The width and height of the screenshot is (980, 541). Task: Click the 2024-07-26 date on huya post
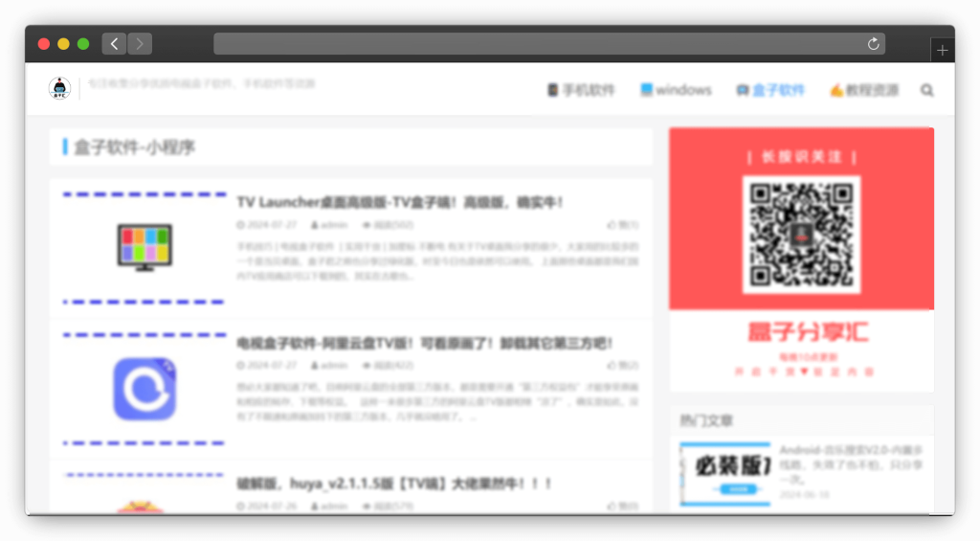tap(267, 506)
